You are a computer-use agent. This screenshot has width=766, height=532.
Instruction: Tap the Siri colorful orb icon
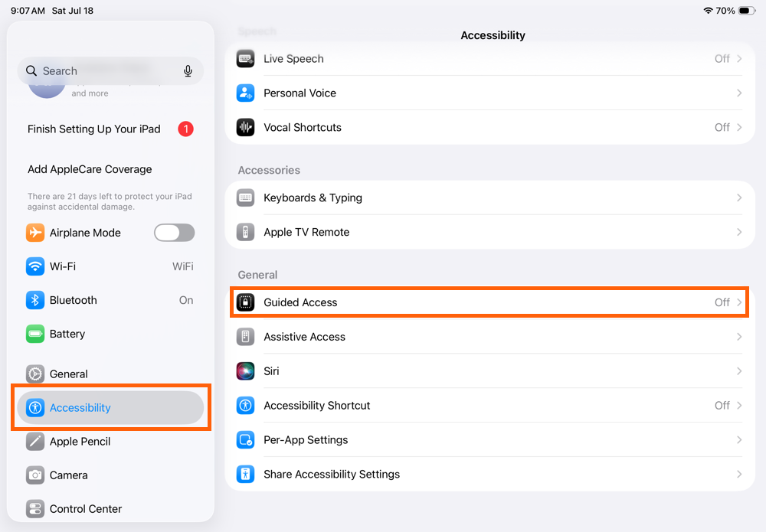[245, 371]
